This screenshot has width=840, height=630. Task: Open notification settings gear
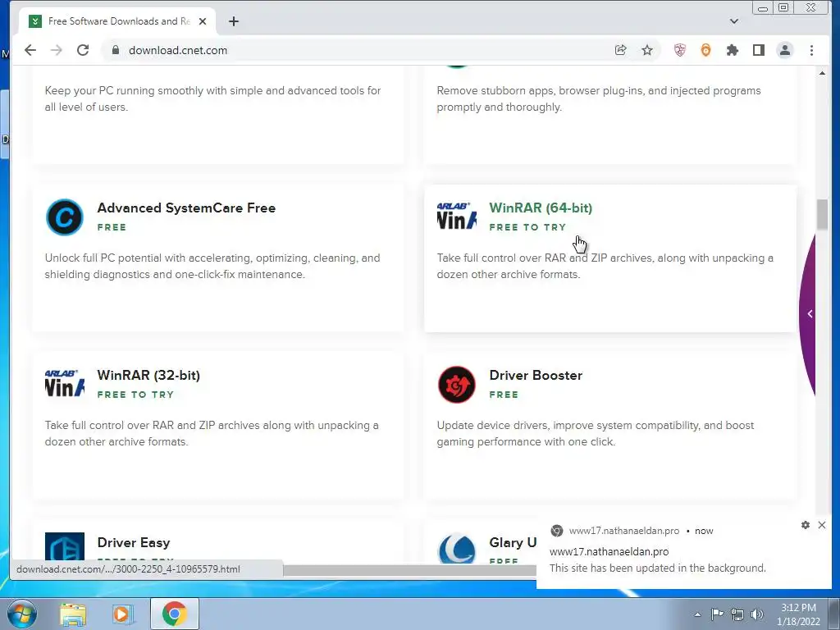(806, 525)
